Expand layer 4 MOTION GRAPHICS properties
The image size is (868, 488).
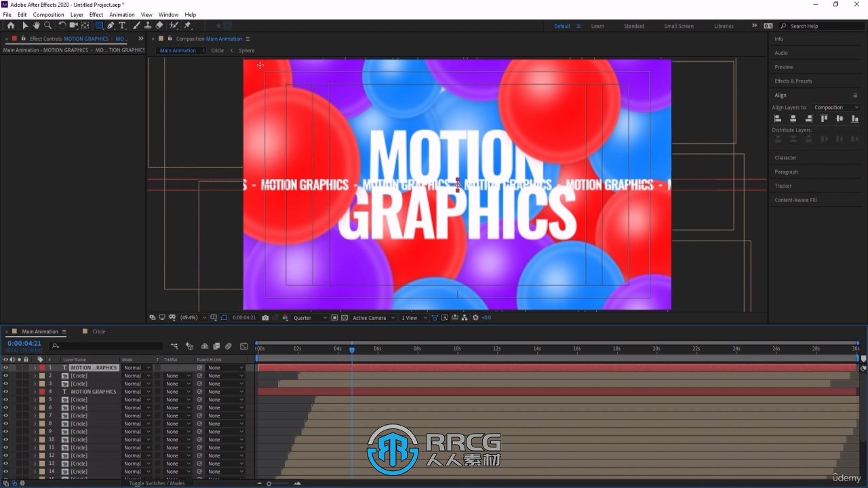[35, 392]
